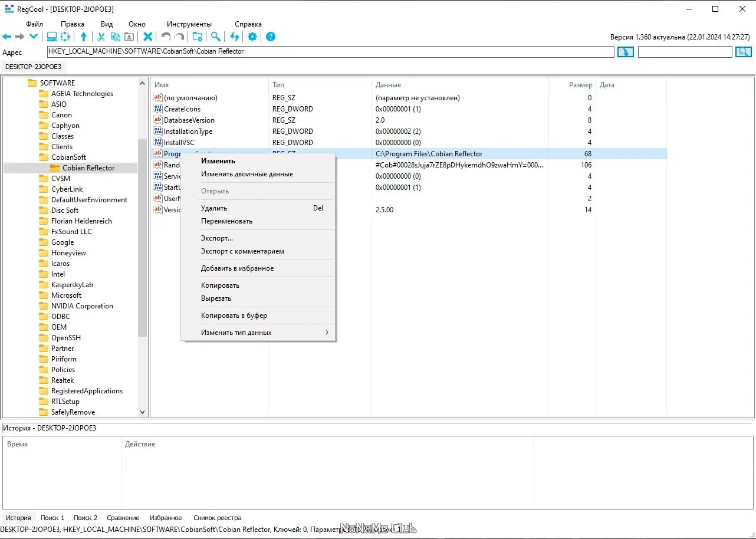The image size is (756, 539).
Task: Choose Добавить в избранное in the context menu
Action: click(x=258, y=268)
